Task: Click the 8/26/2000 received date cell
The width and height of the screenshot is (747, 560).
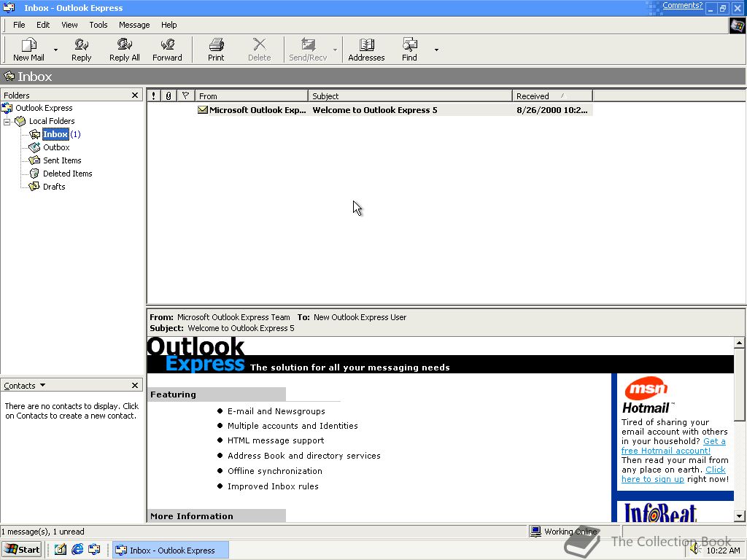Action: point(551,110)
